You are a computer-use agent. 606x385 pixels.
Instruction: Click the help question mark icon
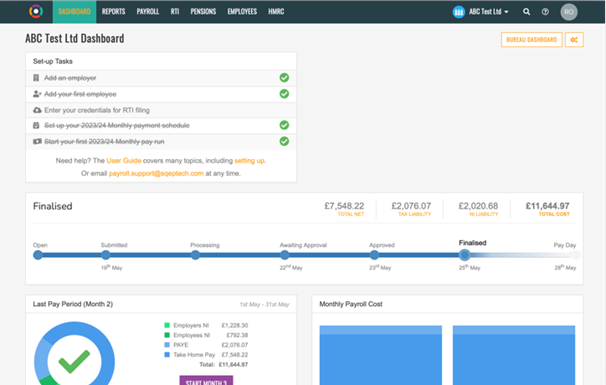coord(545,12)
